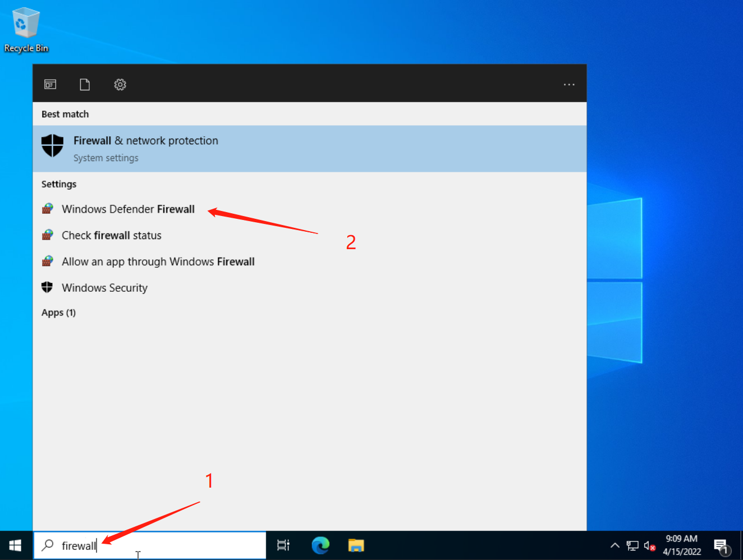
Task: Open the three-dot options menu
Action: [x=569, y=85]
